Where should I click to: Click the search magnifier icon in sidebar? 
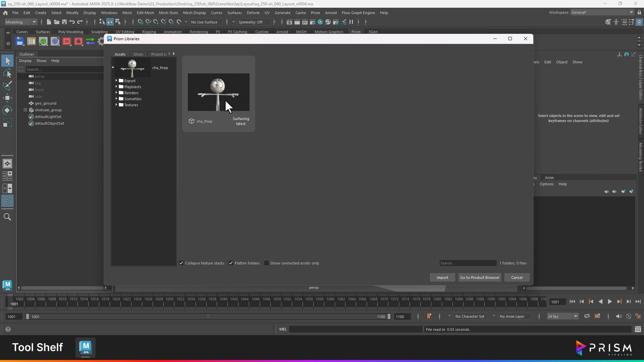[x=7, y=217]
